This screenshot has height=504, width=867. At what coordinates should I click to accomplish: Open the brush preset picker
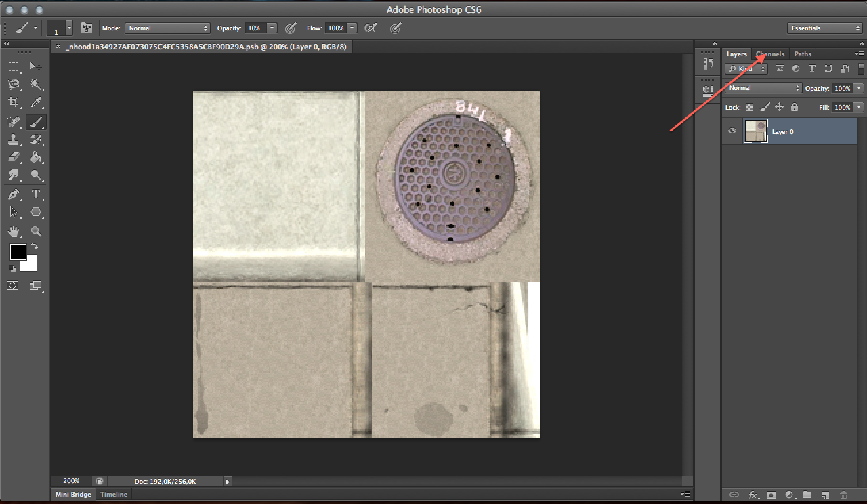(x=68, y=28)
